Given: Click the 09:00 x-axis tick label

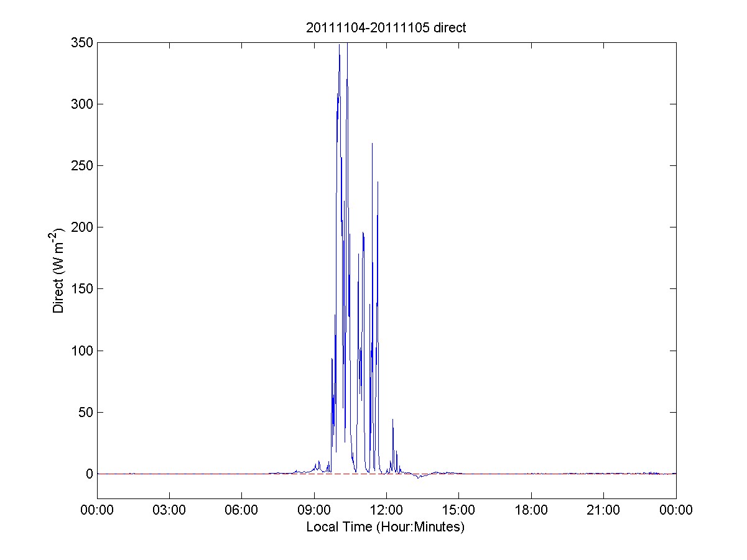Looking at the screenshot, I should pyautogui.click(x=314, y=511).
